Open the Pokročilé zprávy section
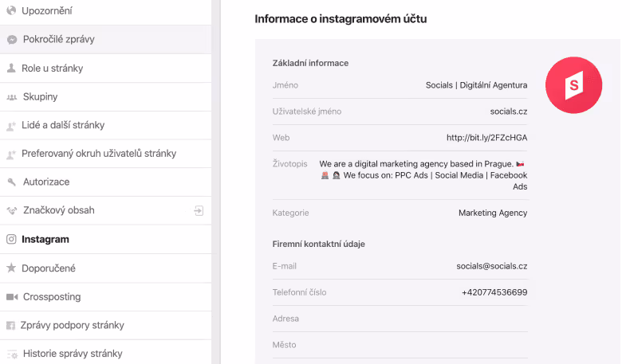Viewport: 630px width, 364px height. coord(106,39)
